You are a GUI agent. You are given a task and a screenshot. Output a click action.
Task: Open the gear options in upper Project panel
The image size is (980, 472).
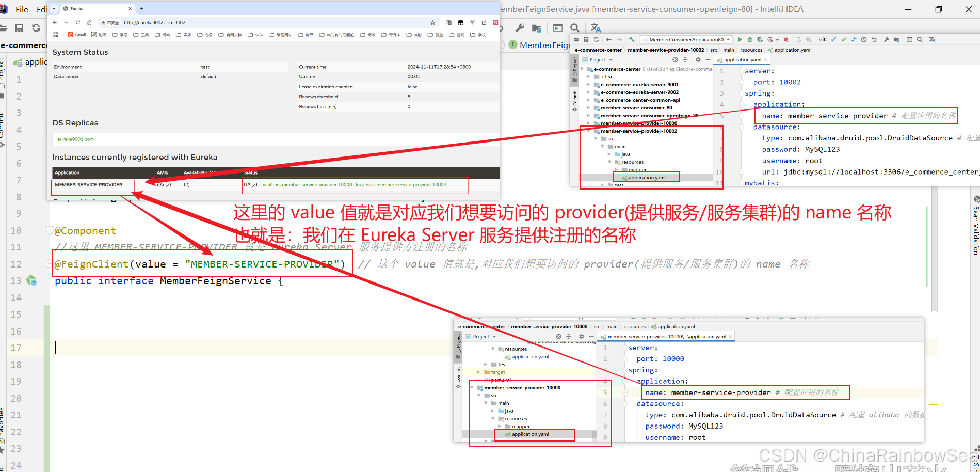pos(698,59)
